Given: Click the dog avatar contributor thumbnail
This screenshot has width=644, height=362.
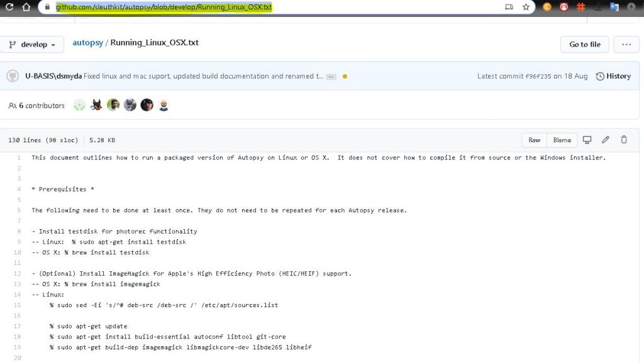Looking at the screenshot, I should tap(96, 105).
